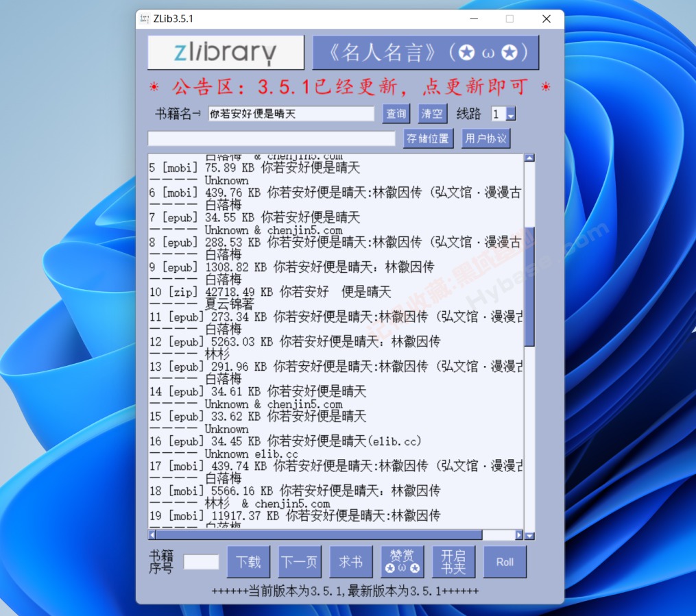
Task: Select result 17 [mobi] 439.74 KB
Action: (x=335, y=466)
